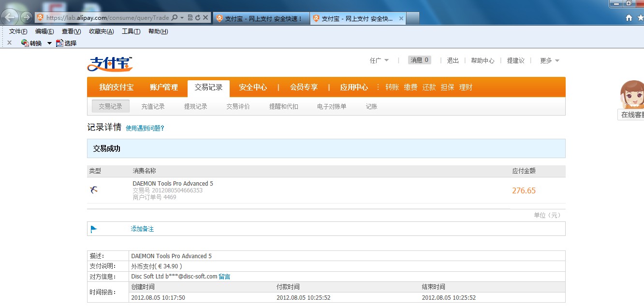Screen dimensions: 644x307
Task: Click the transaction type icon in record row
Action: (x=94, y=190)
